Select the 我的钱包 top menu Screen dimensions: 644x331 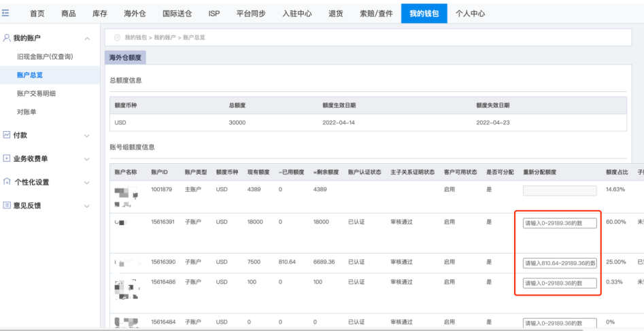[424, 14]
